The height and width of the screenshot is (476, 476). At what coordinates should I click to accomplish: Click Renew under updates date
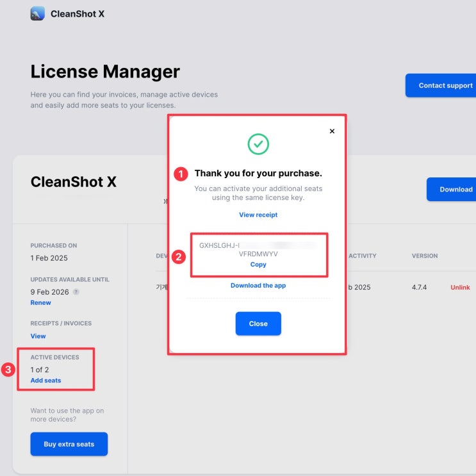pyautogui.click(x=40, y=302)
